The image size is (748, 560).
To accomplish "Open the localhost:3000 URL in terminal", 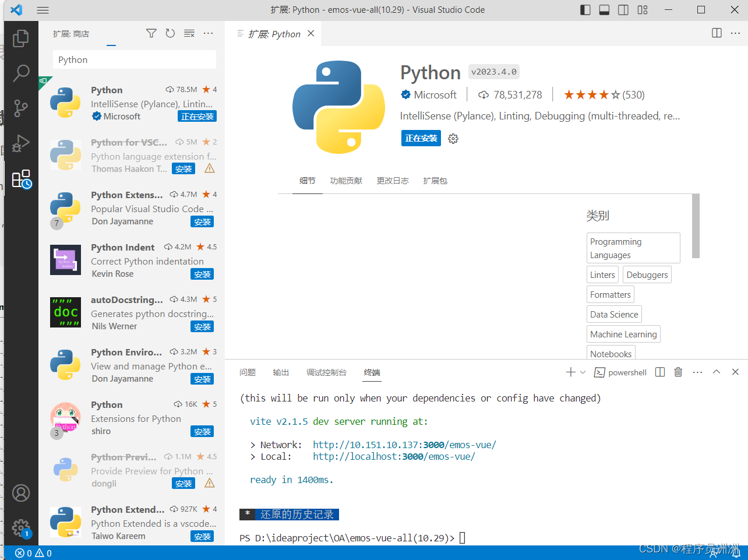I will [x=394, y=456].
